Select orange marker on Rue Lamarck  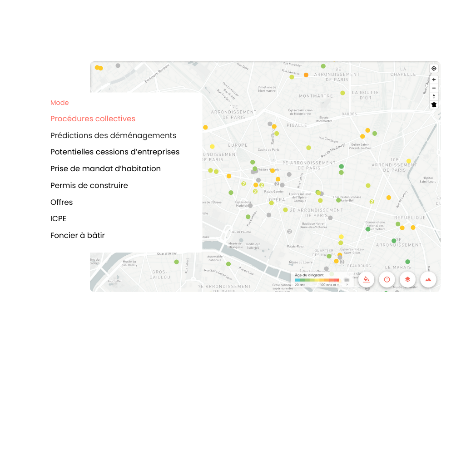tap(306, 75)
